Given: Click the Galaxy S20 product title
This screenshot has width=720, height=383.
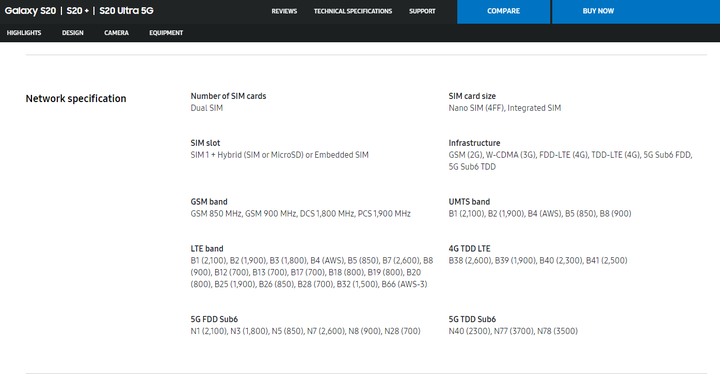Looking at the screenshot, I should point(79,11).
